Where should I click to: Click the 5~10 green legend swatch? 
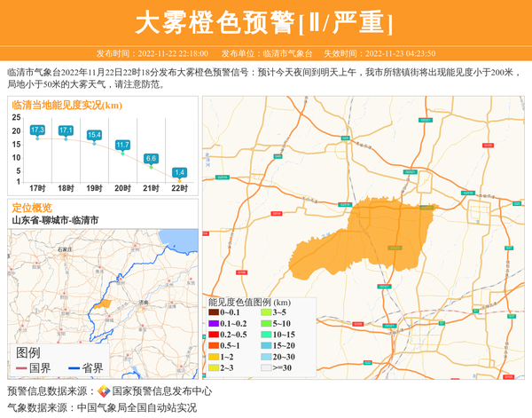click(x=266, y=324)
